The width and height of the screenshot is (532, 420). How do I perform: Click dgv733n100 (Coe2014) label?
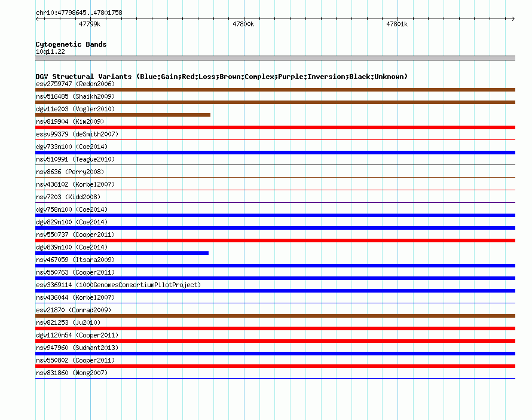72,147
